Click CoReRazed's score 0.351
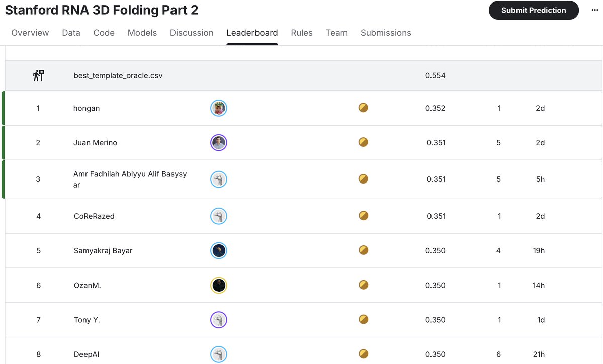 pyautogui.click(x=436, y=216)
